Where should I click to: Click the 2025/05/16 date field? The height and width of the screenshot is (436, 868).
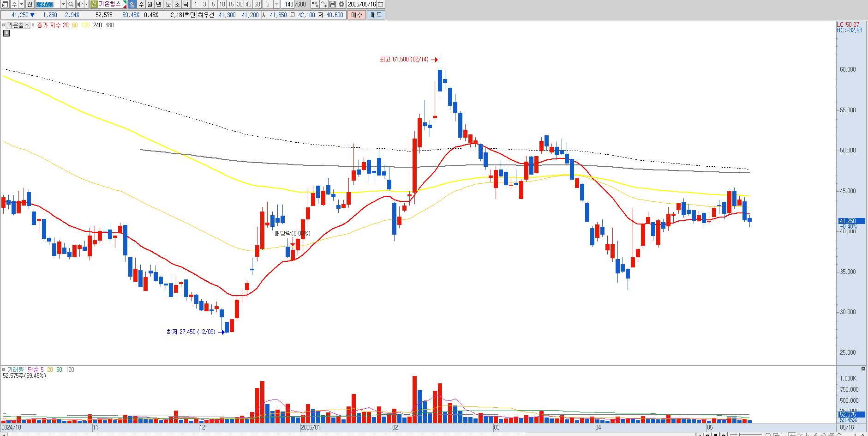[362, 4]
